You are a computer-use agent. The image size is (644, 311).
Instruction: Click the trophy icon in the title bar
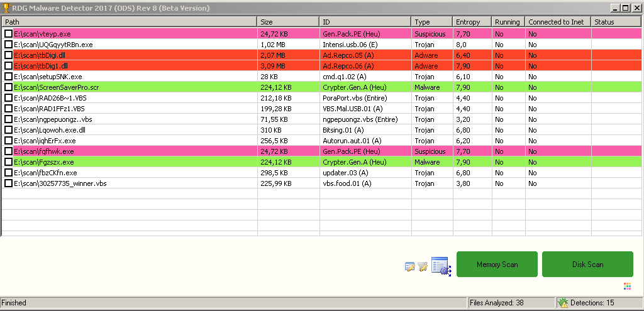click(x=6, y=8)
